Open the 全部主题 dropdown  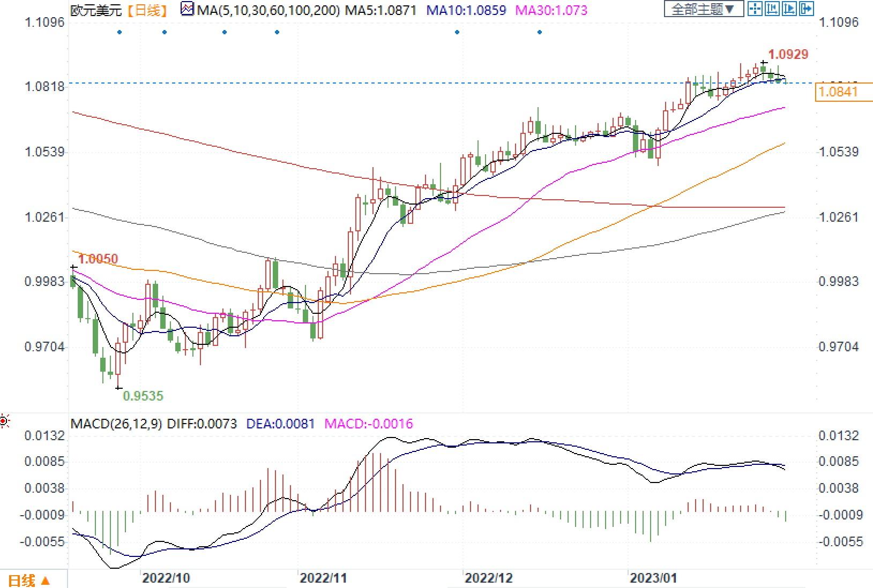703,9
